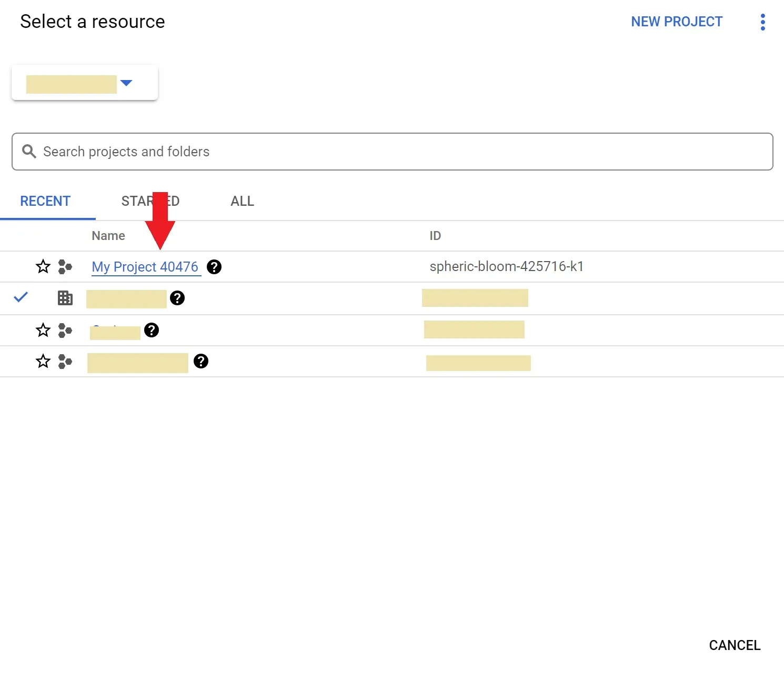Click help icon in the last row
Viewport: 784px width, 680px height.
click(x=201, y=361)
